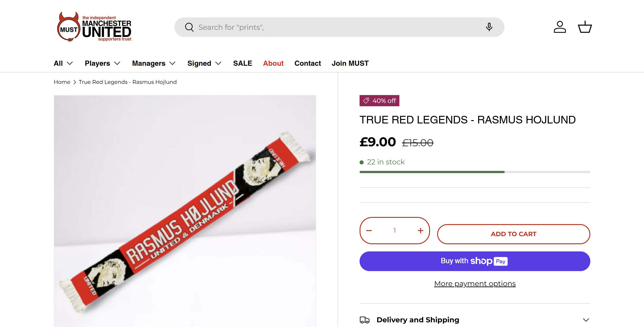Go to the SALE page
644x327 pixels.
[242, 63]
